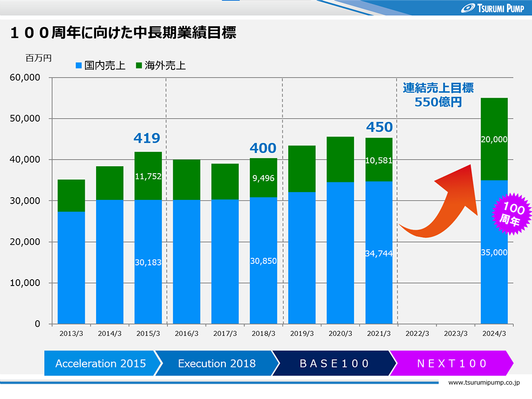Viewport: 532px width, 399px height.
Task: Click the 11,752 overseas value label
Action: click(x=148, y=176)
